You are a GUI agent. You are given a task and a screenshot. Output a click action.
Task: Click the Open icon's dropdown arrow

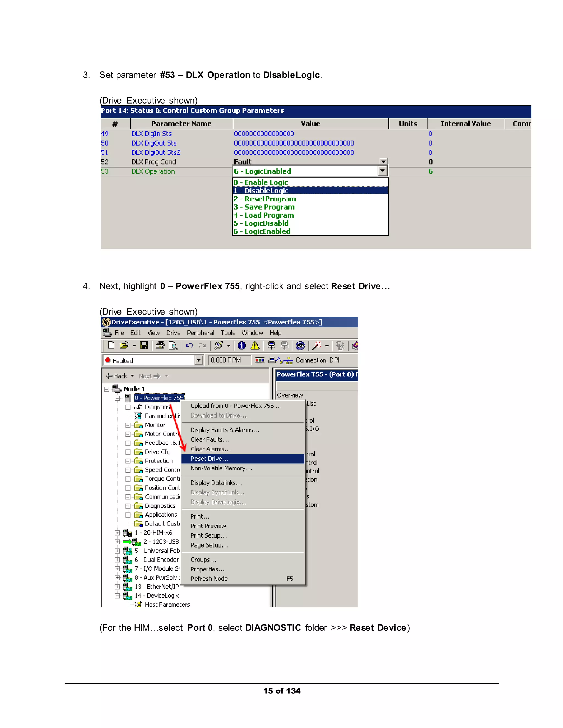point(134,346)
